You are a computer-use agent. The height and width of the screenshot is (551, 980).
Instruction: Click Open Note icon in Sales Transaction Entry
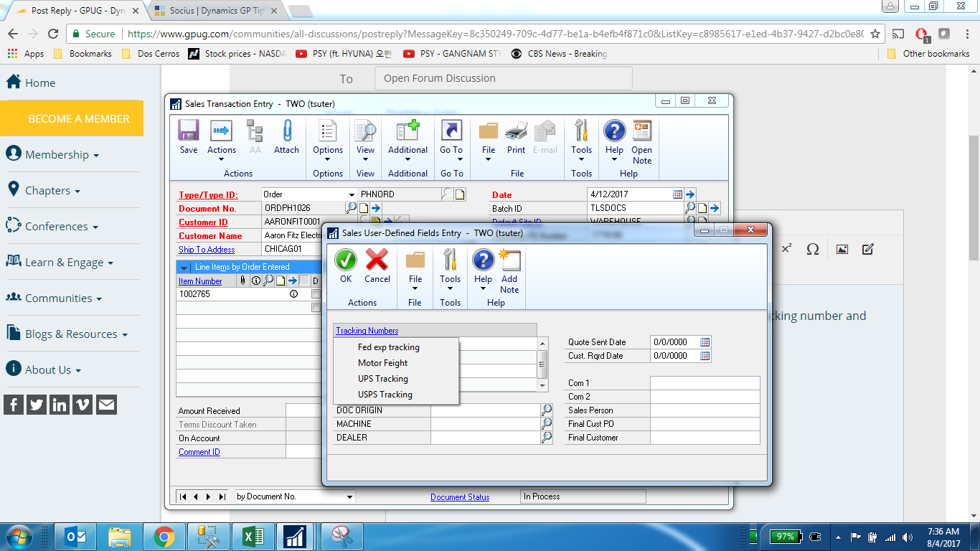(x=642, y=131)
